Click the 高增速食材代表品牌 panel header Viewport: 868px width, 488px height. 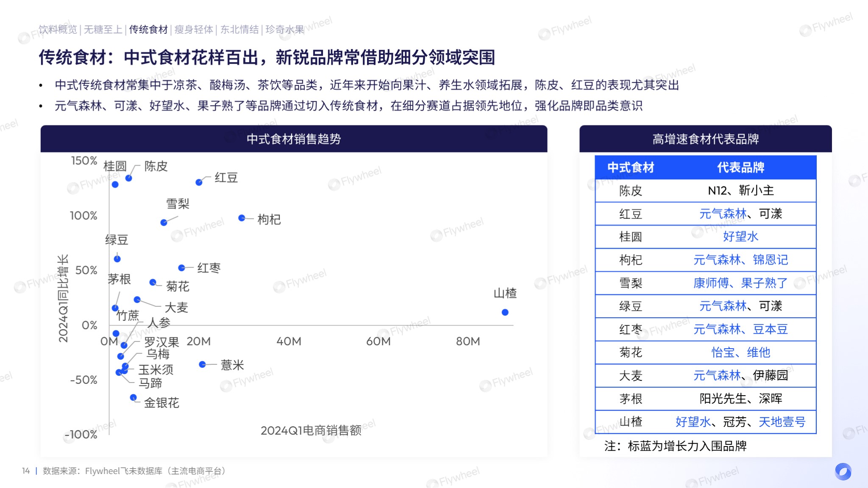705,139
